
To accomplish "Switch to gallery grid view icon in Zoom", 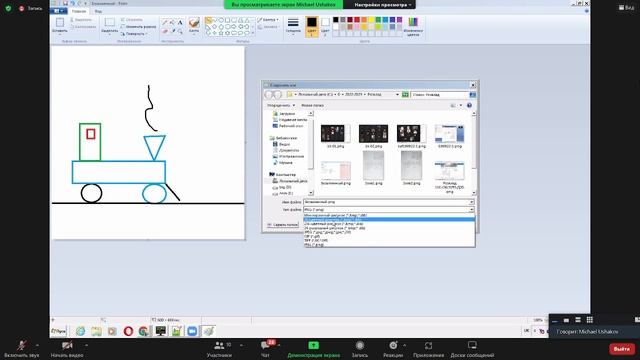I will 589,320.
